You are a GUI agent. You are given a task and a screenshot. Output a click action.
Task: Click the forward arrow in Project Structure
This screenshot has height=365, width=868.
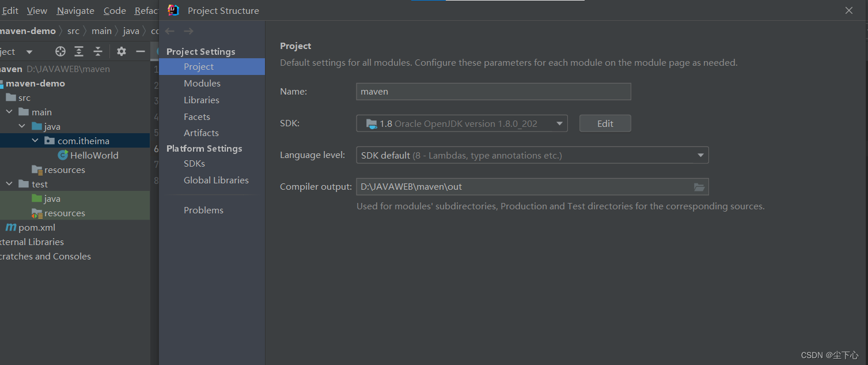[188, 31]
